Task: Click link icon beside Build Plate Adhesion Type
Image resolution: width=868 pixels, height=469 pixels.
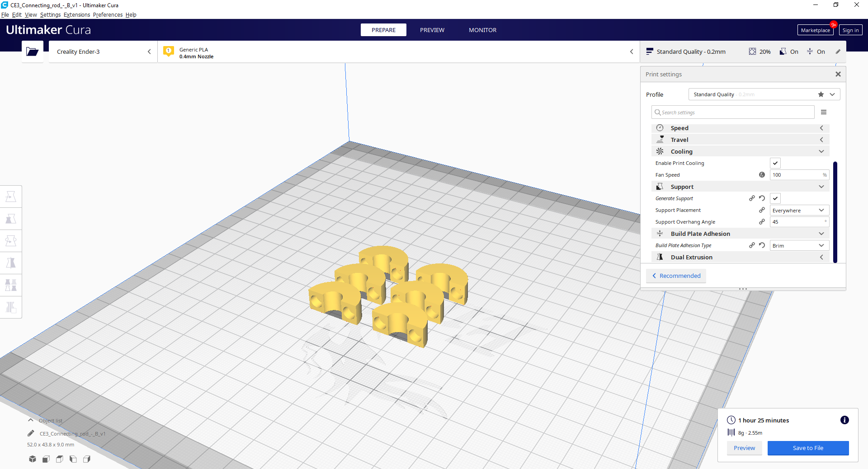Action: tap(752, 245)
